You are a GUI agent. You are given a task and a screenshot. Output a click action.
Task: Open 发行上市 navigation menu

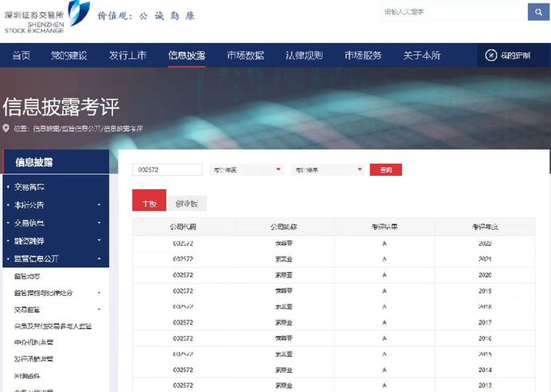(x=127, y=56)
